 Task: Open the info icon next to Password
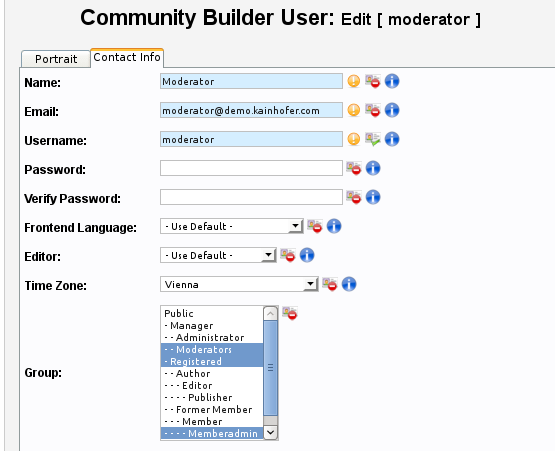click(373, 168)
